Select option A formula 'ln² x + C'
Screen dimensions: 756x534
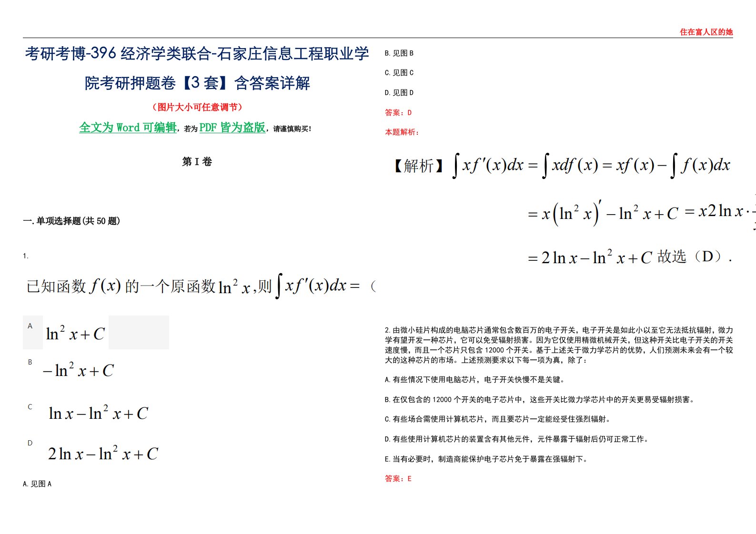click(75, 333)
